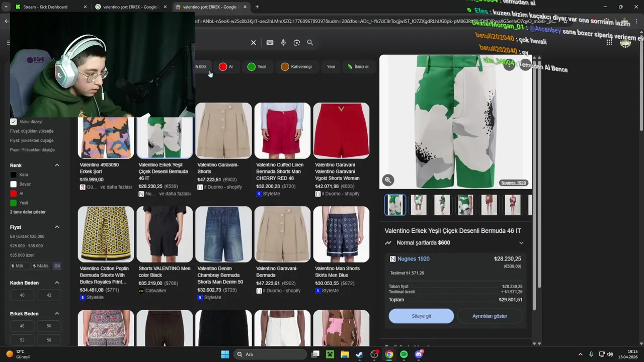The width and height of the screenshot is (644, 362).
Task: Open the Chrome tab search dropdown
Action: [6, 7]
